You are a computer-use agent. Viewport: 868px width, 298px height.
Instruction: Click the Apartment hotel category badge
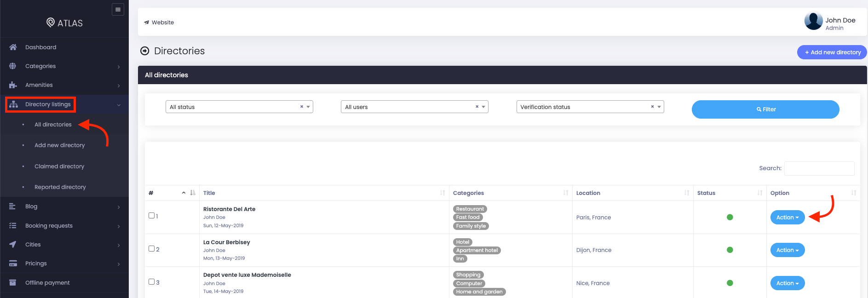(x=477, y=250)
